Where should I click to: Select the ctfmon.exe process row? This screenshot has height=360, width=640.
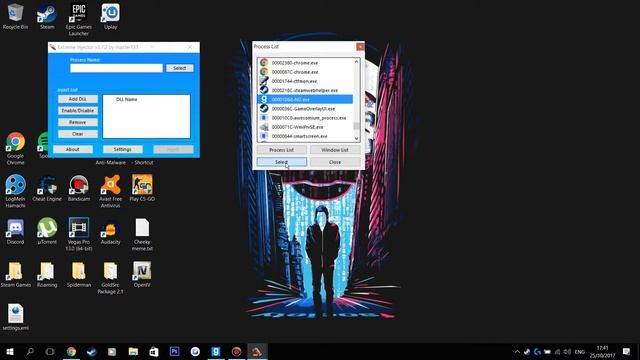coord(305,81)
